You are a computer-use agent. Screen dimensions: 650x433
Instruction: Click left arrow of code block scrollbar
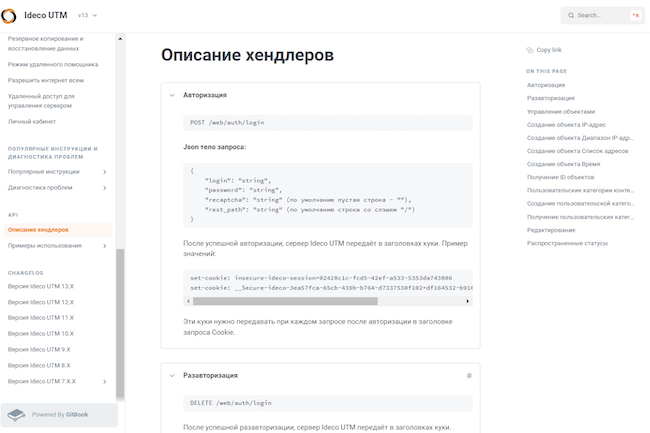(x=188, y=301)
